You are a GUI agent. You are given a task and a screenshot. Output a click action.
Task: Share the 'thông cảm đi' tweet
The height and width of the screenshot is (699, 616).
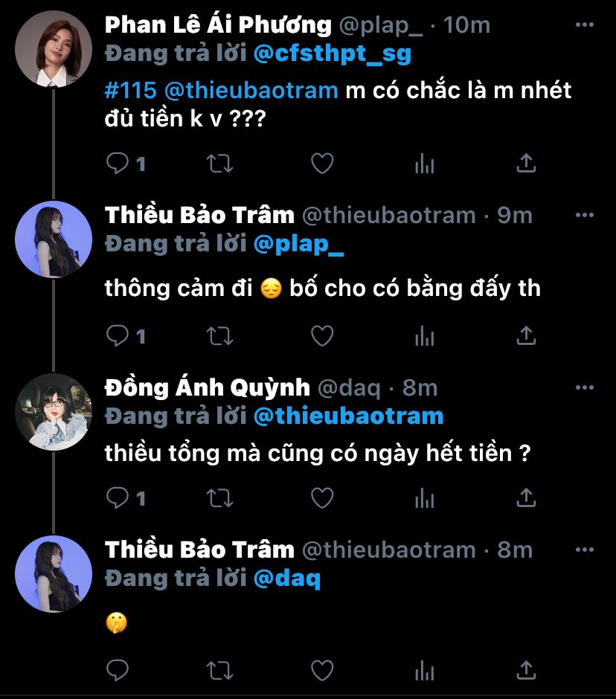point(526,336)
